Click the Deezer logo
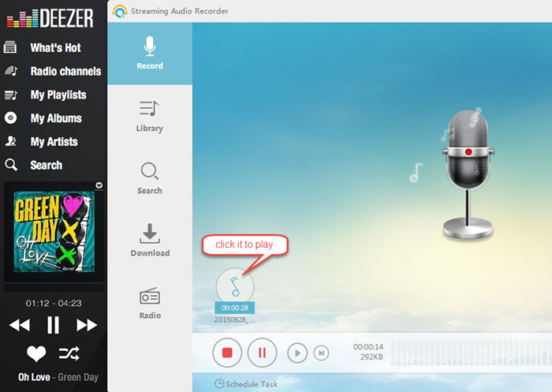The height and width of the screenshot is (392, 552). (x=50, y=17)
